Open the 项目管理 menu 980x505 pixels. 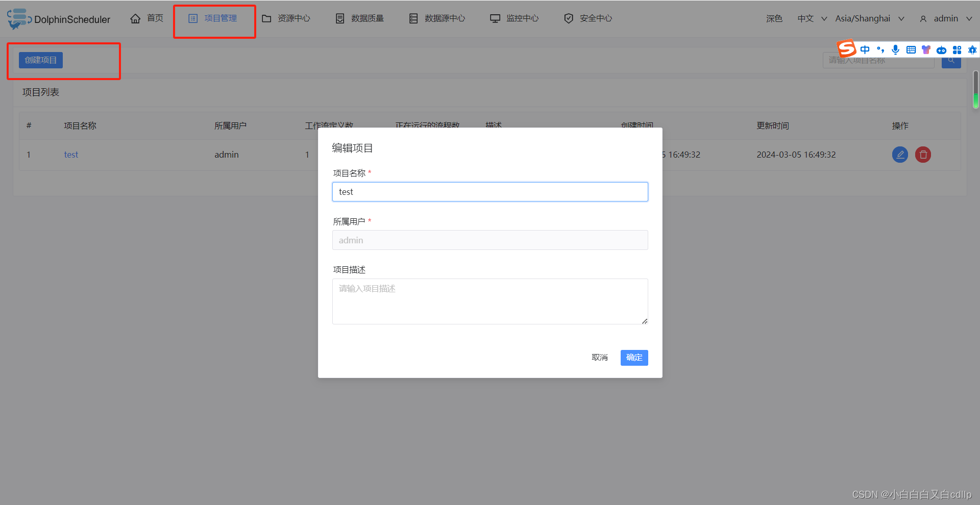click(213, 18)
